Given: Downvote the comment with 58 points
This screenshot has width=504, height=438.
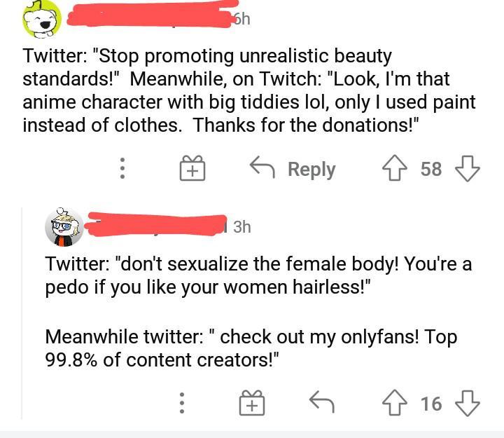Looking at the screenshot, I should (x=467, y=169).
